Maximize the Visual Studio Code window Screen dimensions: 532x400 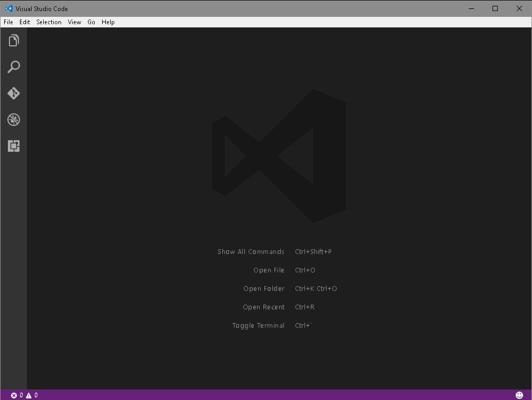click(495, 8)
